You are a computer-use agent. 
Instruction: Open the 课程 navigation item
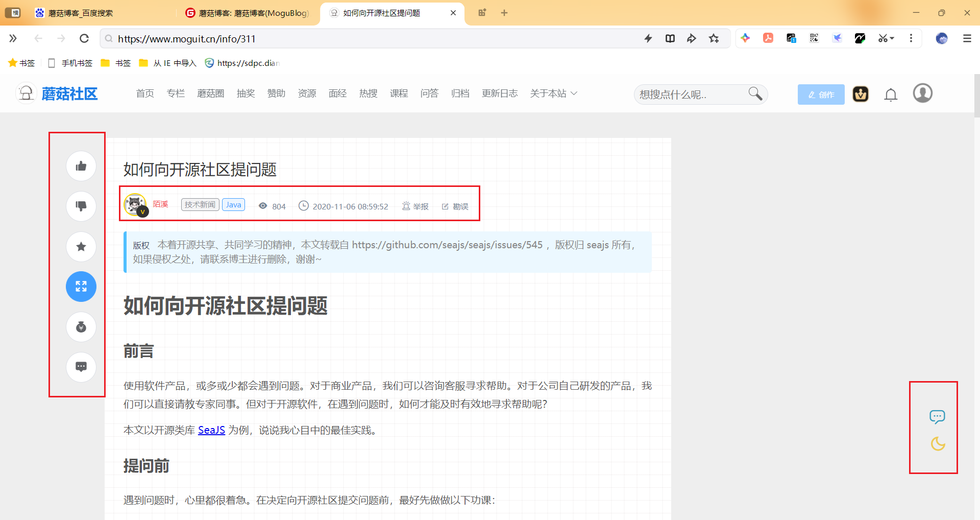pos(399,93)
